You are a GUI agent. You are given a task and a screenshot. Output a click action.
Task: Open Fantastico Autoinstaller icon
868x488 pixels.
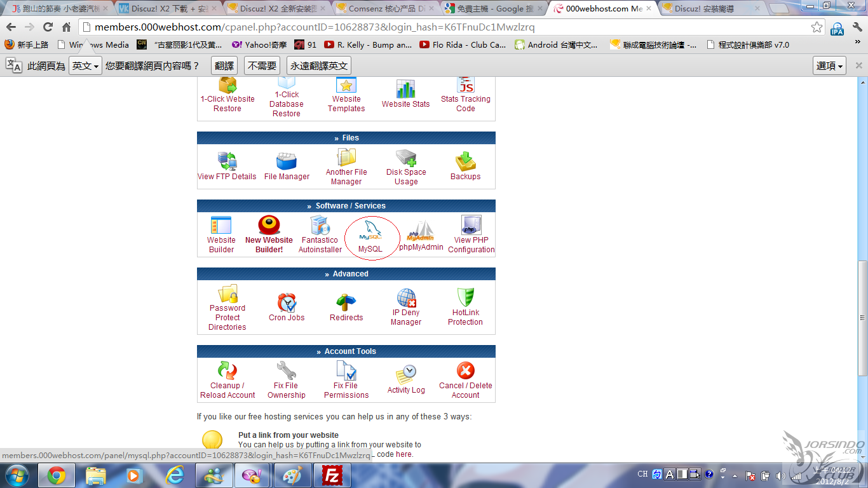(320, 225)
